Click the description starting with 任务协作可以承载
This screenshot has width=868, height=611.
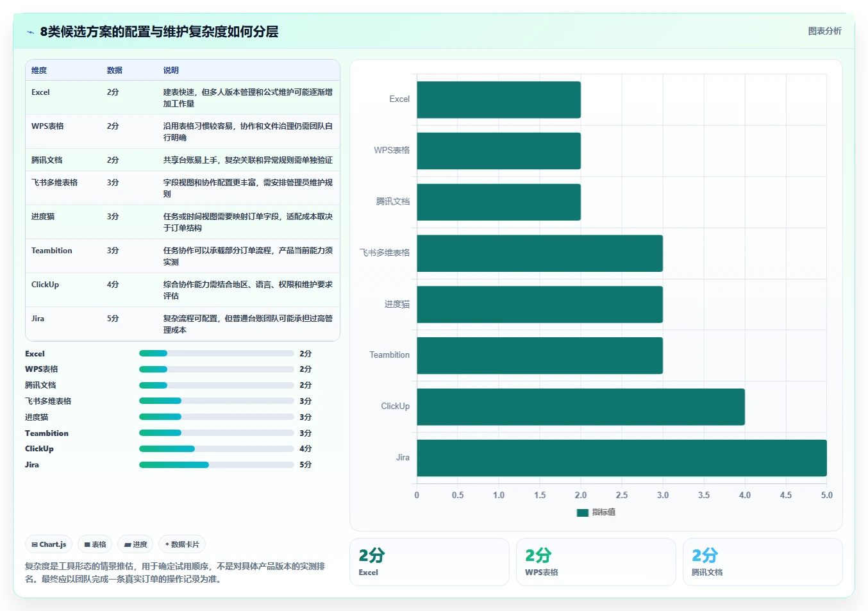pyautogui.click(x=248, y=256)
